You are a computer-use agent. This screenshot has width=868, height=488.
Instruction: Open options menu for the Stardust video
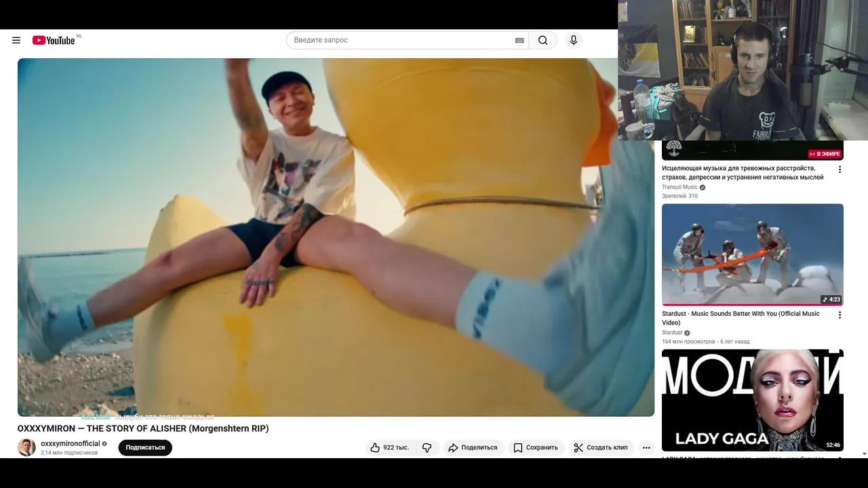coord(840,315)
